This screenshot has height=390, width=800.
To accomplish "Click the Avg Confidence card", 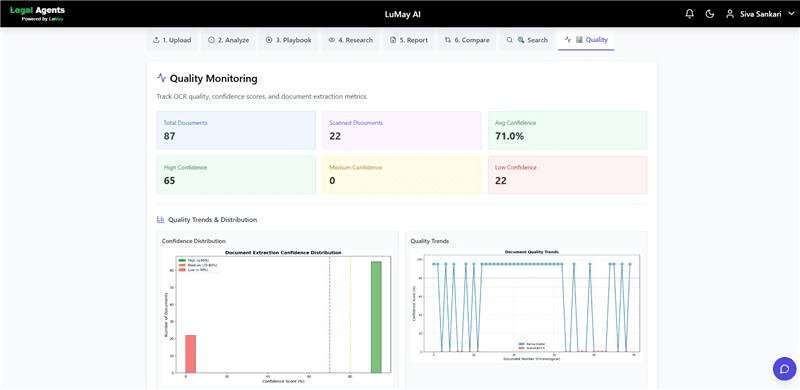I will [x=568, y=130].
